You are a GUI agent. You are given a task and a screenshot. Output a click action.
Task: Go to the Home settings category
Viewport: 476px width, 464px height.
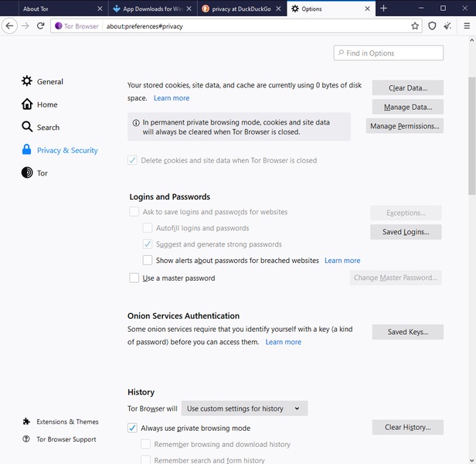(46, 104)
